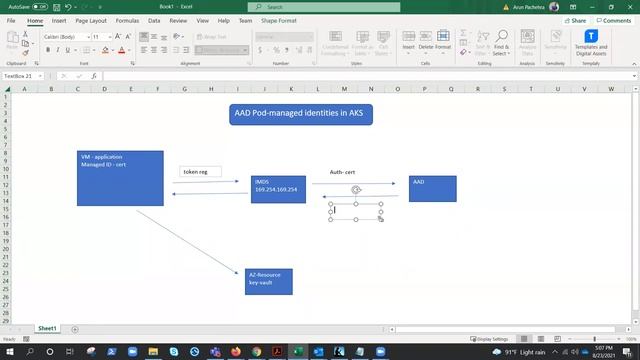
Task: Switch to Page Layout view icon
Action: [x=541, y=339]
